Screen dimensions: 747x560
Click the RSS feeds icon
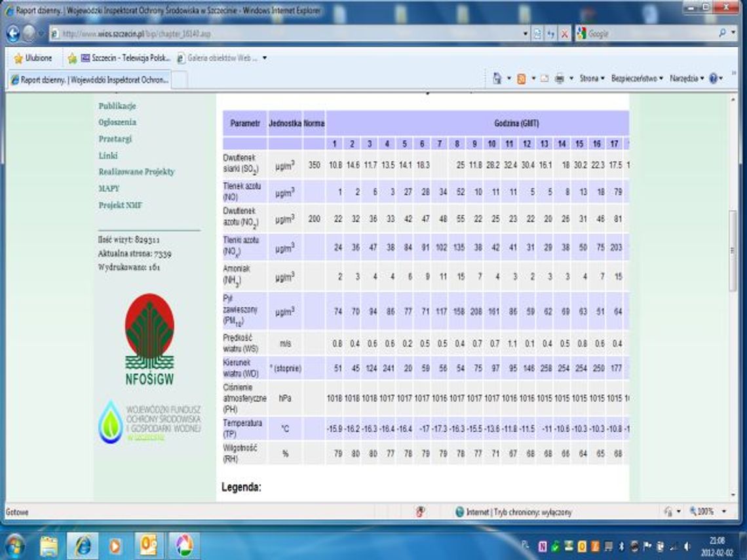pos(521,79)
